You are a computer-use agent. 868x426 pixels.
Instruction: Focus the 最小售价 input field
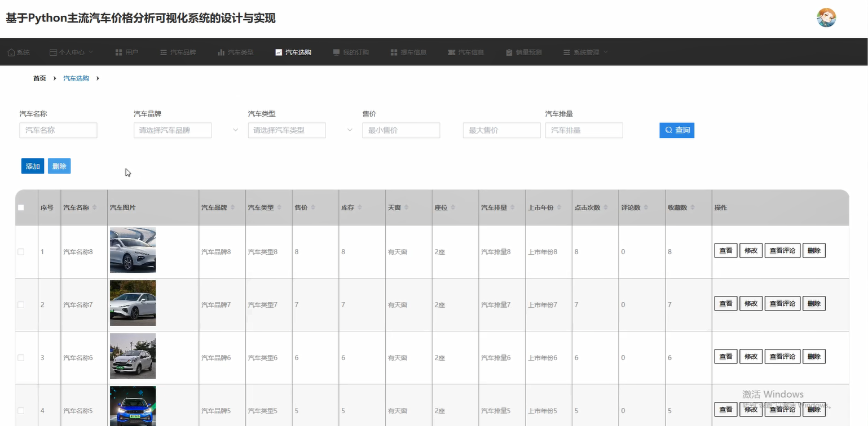click(401, 130)
